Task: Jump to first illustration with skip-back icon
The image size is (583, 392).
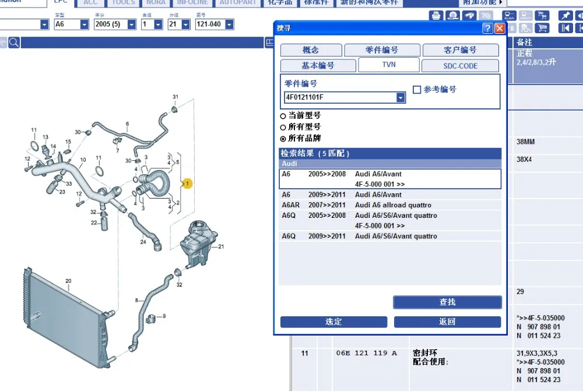Action: [x=566, y=28]
